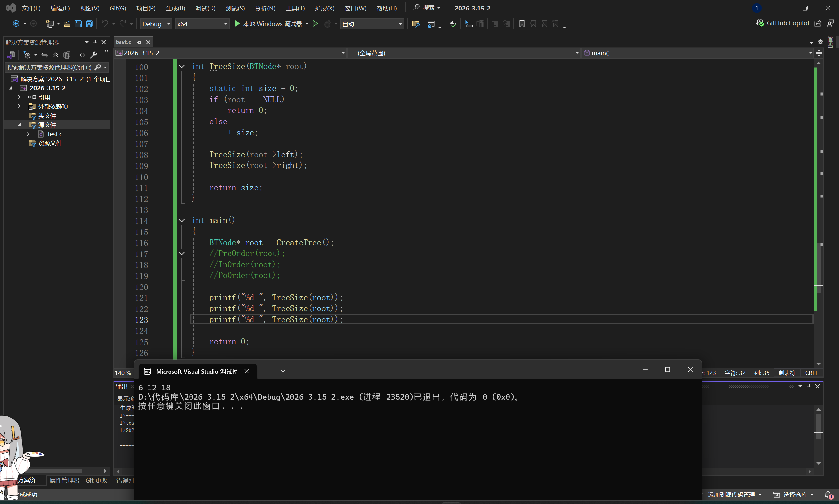Click the Find in Files icon
This screenshot has height=504, width=839.
pyautogui.click(x=415, y=24)
